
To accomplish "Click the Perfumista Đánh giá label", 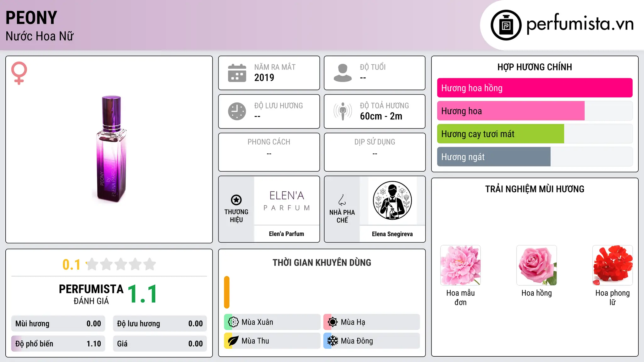I will [91, 294].
